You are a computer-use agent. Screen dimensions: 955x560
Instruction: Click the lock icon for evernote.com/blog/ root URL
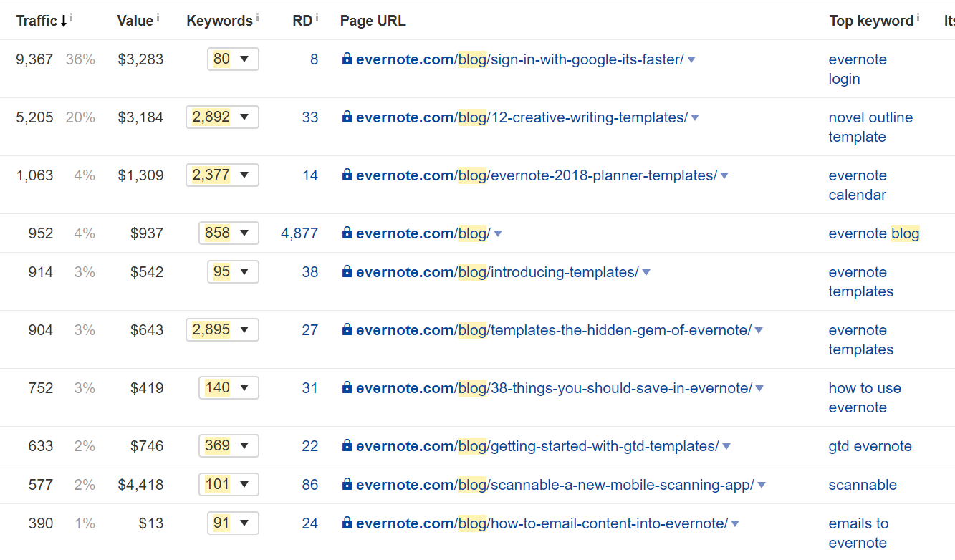click(347, 233)
